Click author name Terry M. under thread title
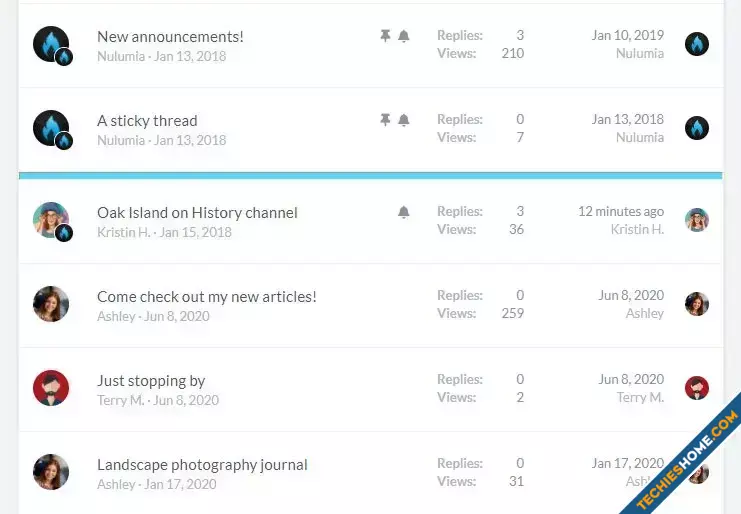 pos(121,400)
